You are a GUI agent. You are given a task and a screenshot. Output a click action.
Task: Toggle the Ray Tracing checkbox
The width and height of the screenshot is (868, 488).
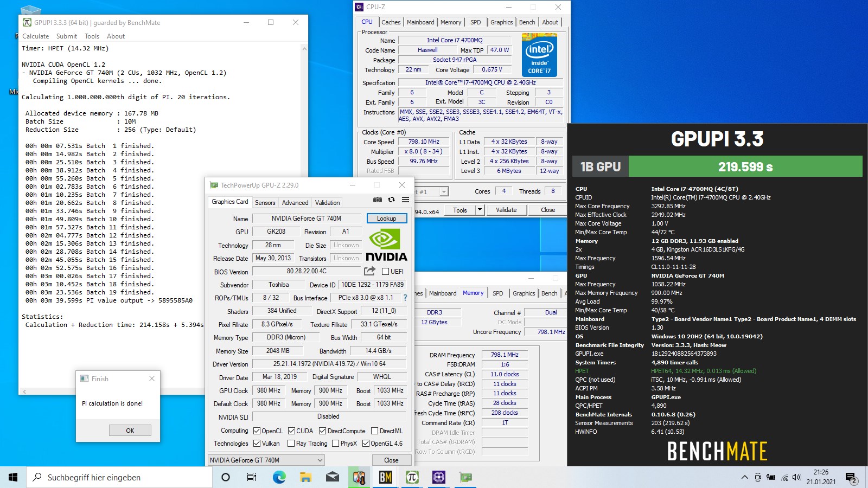pos(291,443)
